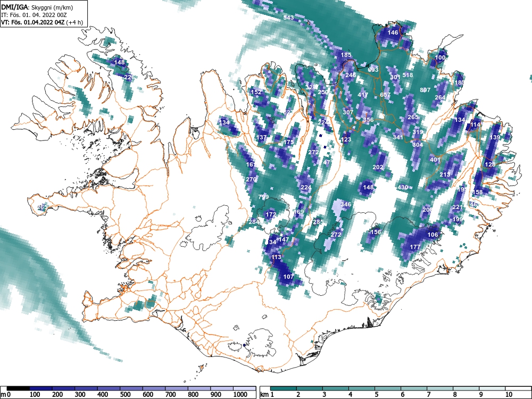Screen dimensions: 532x399
Task: Click the visibility value 169 on the map
Action: [298, 212]
